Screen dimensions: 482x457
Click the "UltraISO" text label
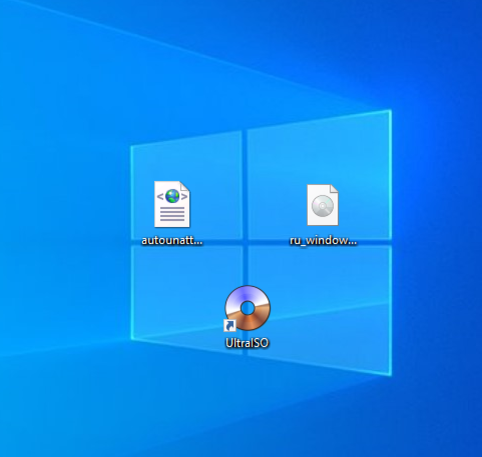coord(247,343)
